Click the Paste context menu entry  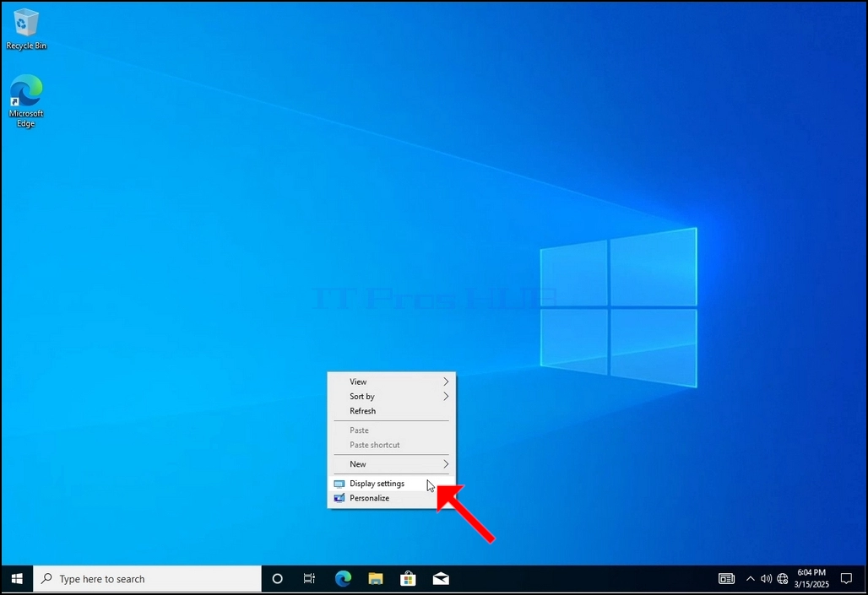click(x=392, y=430)
